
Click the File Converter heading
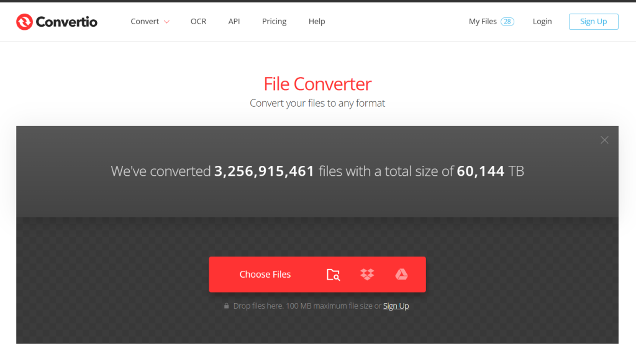pyautogui.click(x=317, y=84)
